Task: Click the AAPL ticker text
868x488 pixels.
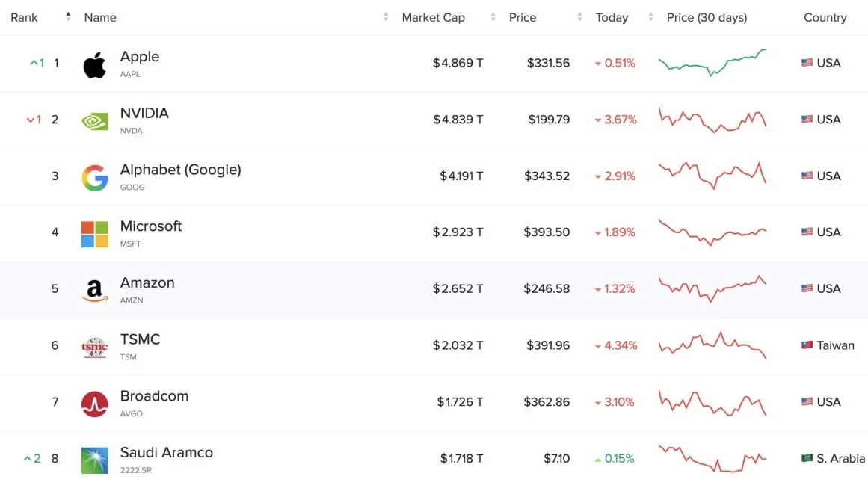Action: point(130,74)
